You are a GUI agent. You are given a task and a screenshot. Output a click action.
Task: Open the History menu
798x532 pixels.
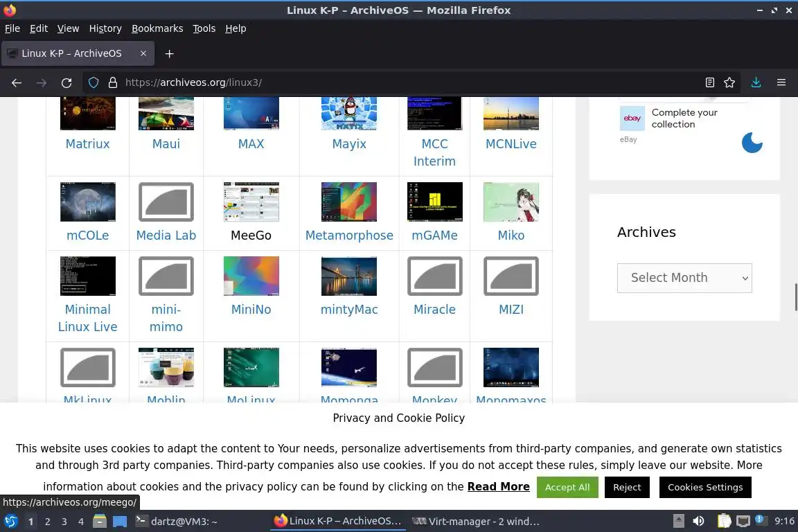tap(105, 28)
